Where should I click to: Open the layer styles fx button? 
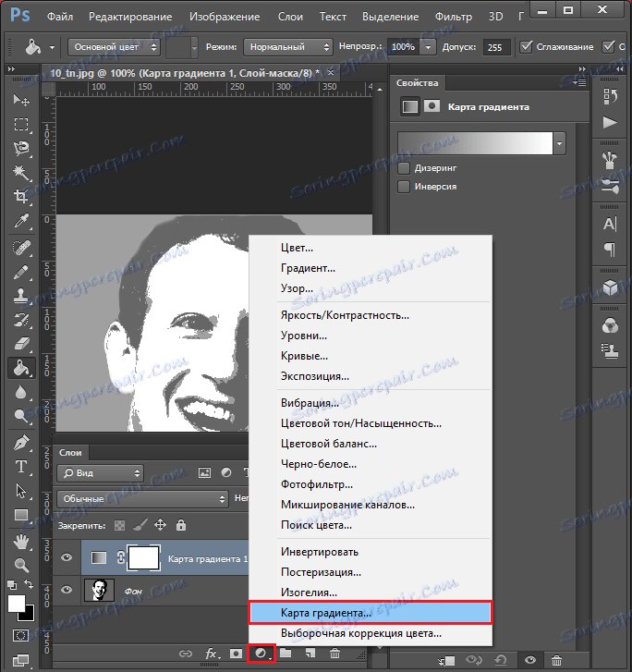coord(212,654)
